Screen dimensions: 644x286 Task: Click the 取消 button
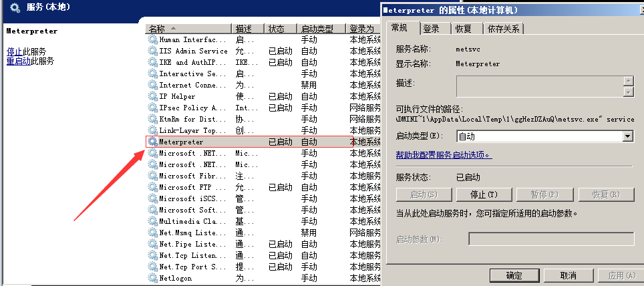pos(568,275)
